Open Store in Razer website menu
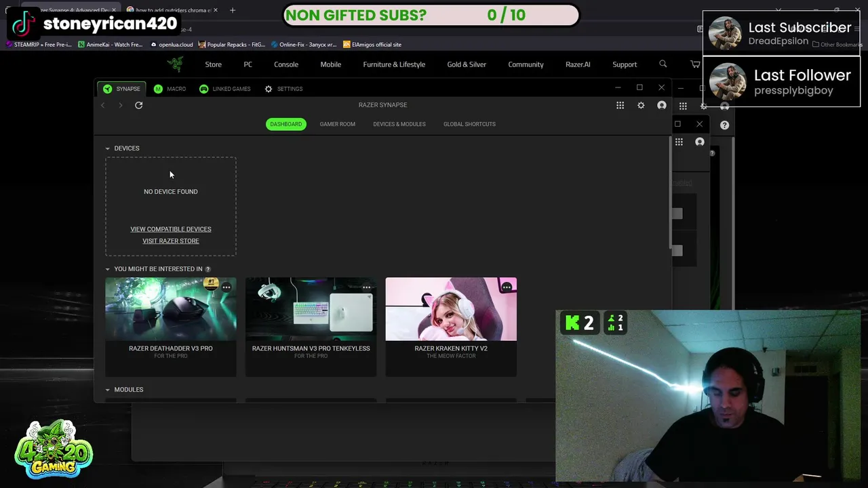The width and height of the screenshot is (868, 488). pos(213,64)
